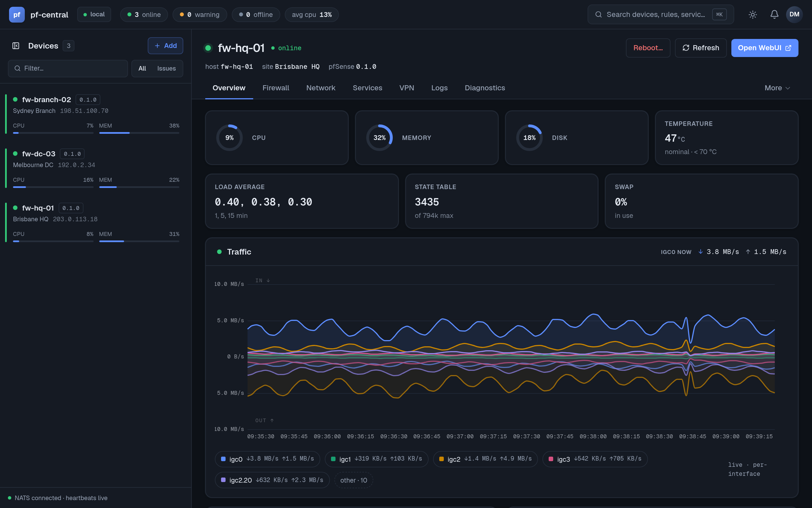Screen dimensions: 812x508
Task: Click the filter magnifier icon in Devices panel
Action: tap(17, 69)
